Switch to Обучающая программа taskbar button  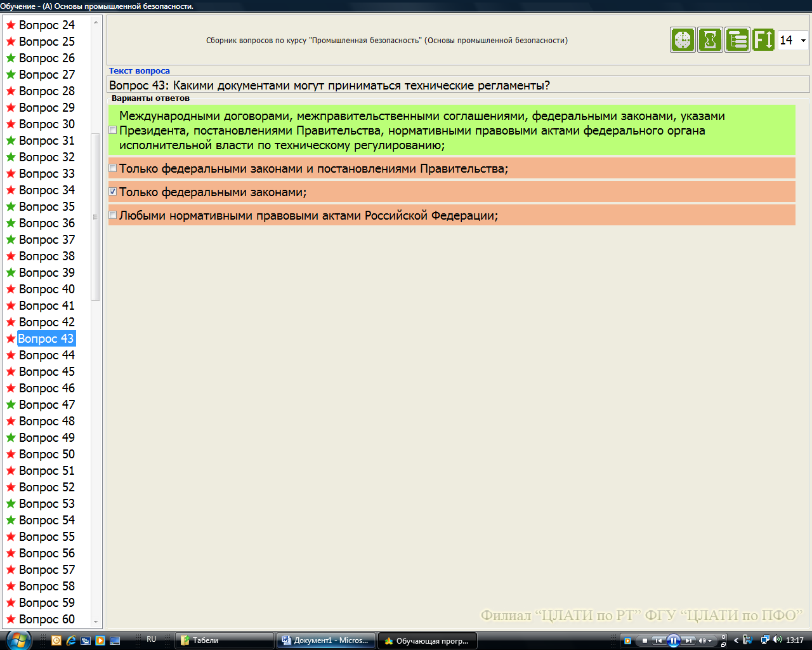click(x=428, y=640)
